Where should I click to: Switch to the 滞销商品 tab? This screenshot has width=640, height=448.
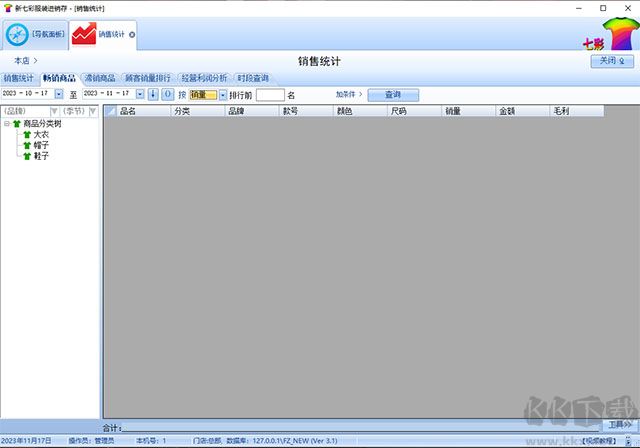click(100, 78)
